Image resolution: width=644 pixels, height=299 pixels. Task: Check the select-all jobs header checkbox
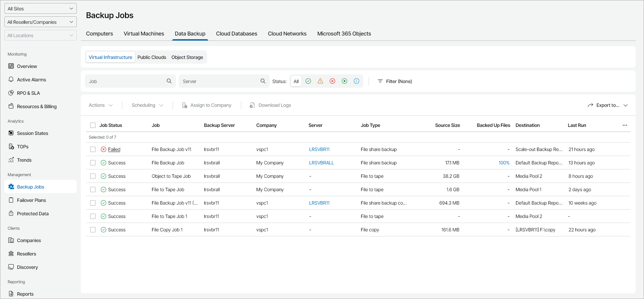pos(93,125)
